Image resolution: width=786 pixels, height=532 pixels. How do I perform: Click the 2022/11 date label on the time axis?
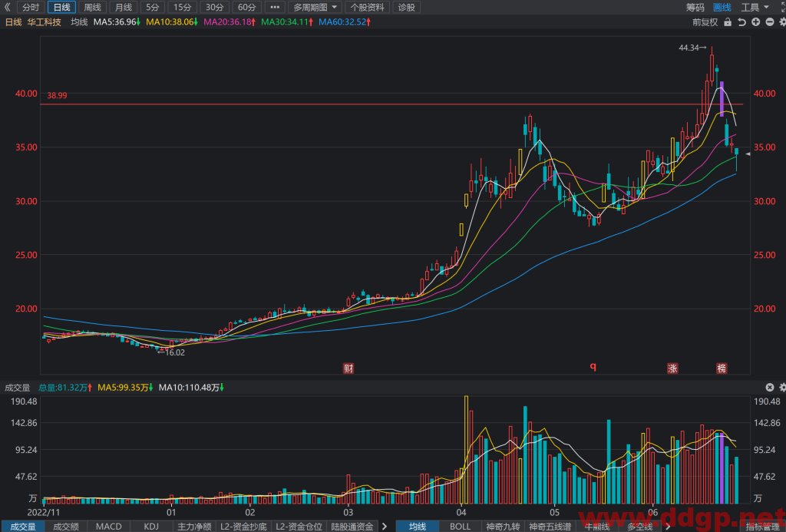pos(43,513)
